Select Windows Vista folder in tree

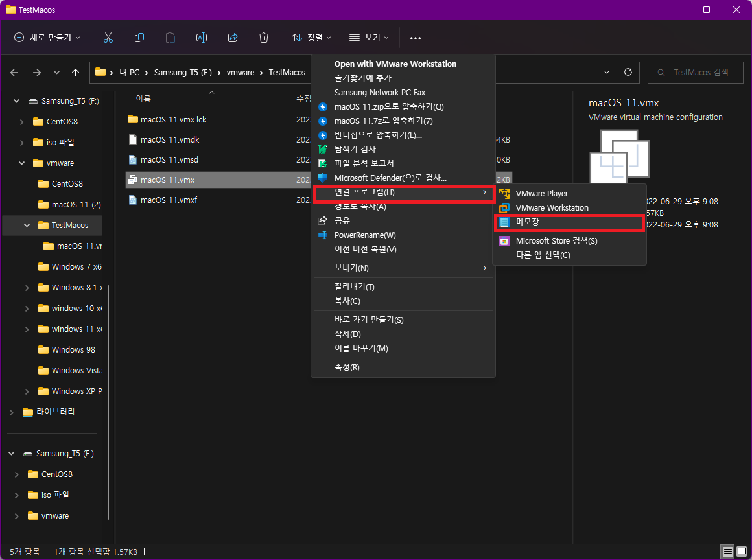click(x=70, y=371)
